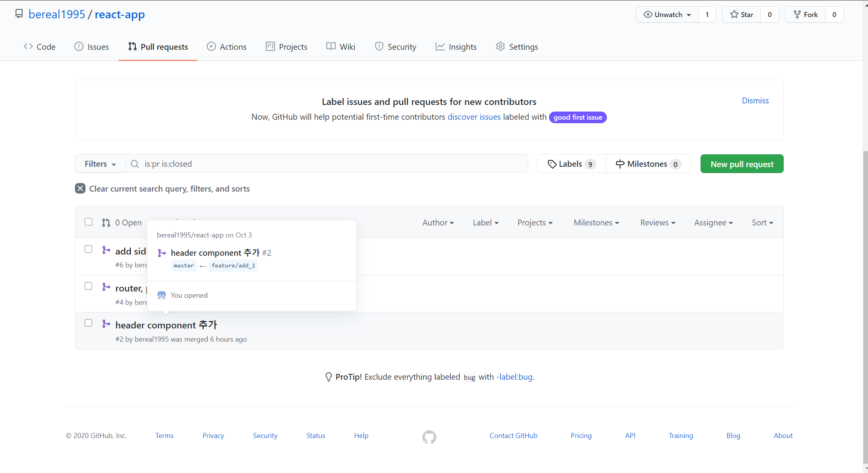868x473 pixels.
Task: Click the good first issue purple label
Action: (577, 117)
